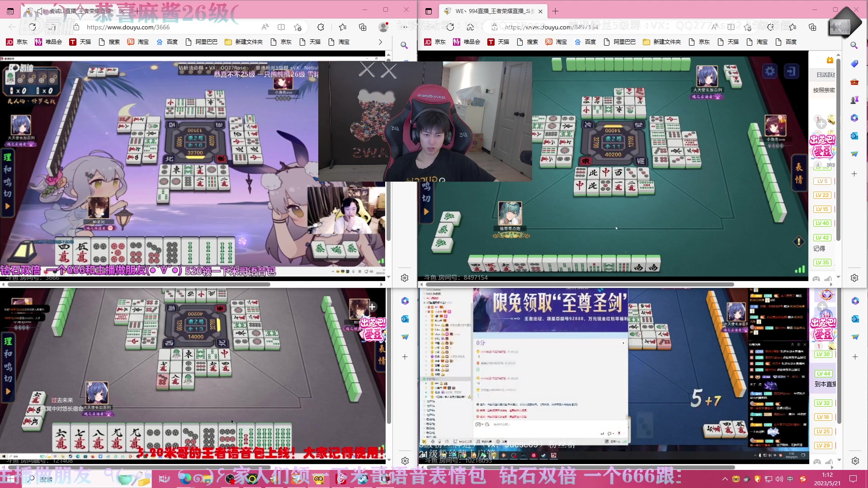Open Task View on the taskbar
This screenshot has width=868, height=488.
(164, 479)
